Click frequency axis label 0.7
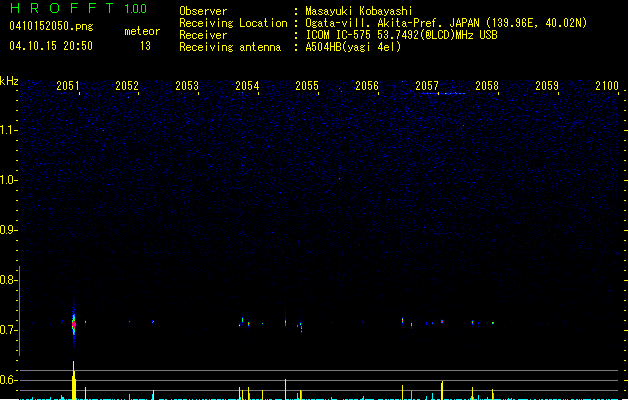Viewport: 629px width, 400px height. tap(8, 330)
